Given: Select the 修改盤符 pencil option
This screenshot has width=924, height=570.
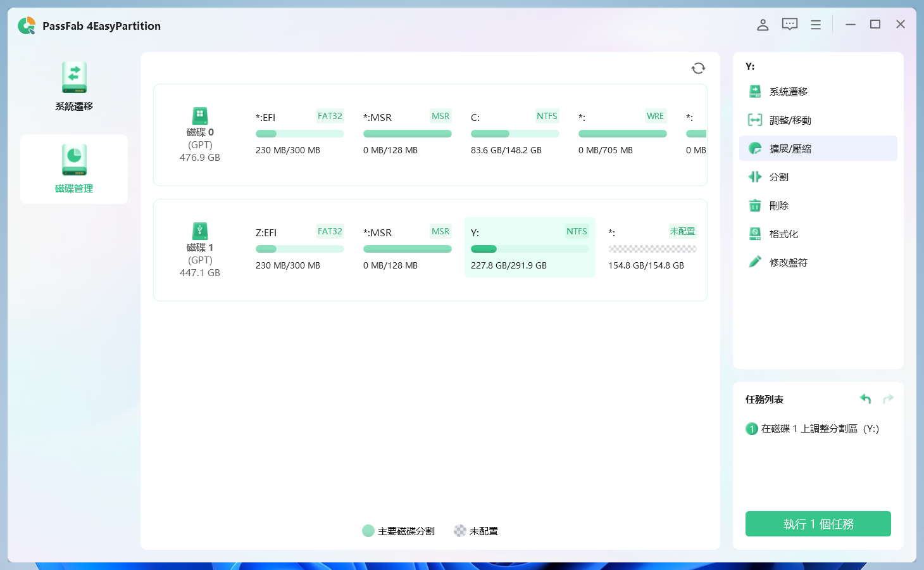Looking at the screenshot, I should 788,263.
